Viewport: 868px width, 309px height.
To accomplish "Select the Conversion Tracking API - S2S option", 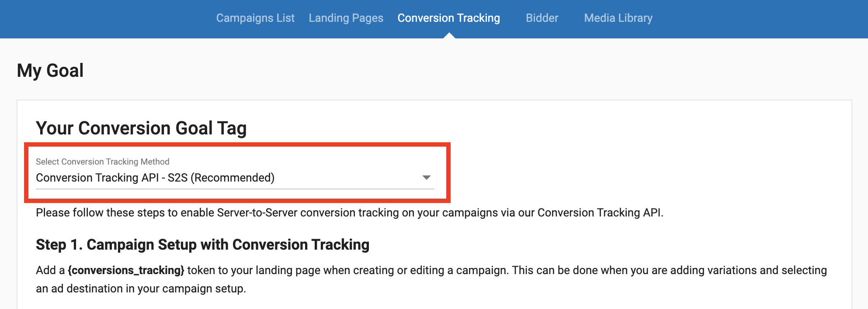I will coord(156,178).
